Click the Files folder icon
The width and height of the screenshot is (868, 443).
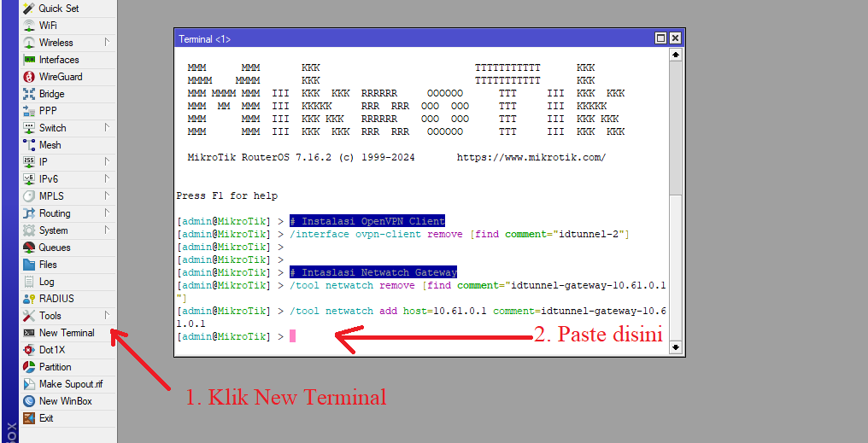point(29,265)
